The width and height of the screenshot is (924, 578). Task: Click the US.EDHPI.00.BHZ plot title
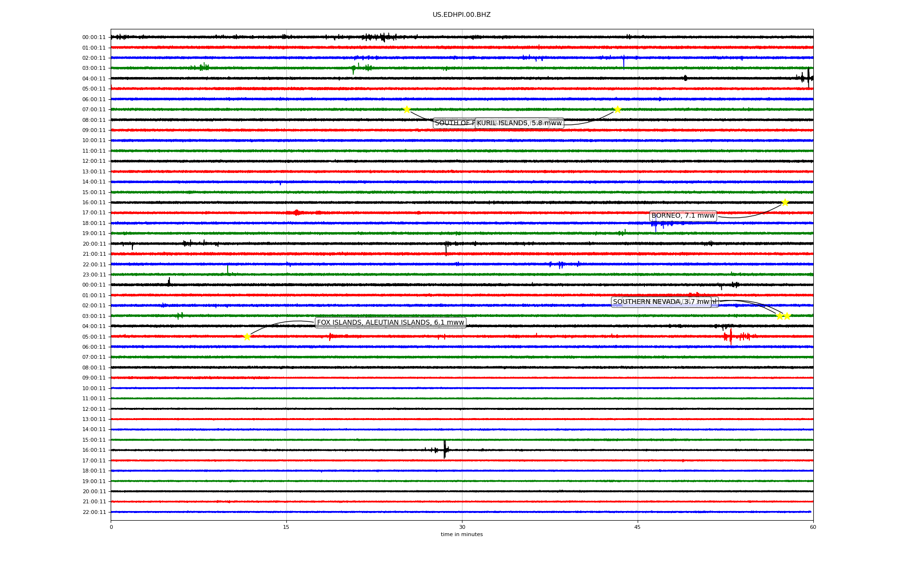pos(462,15)
